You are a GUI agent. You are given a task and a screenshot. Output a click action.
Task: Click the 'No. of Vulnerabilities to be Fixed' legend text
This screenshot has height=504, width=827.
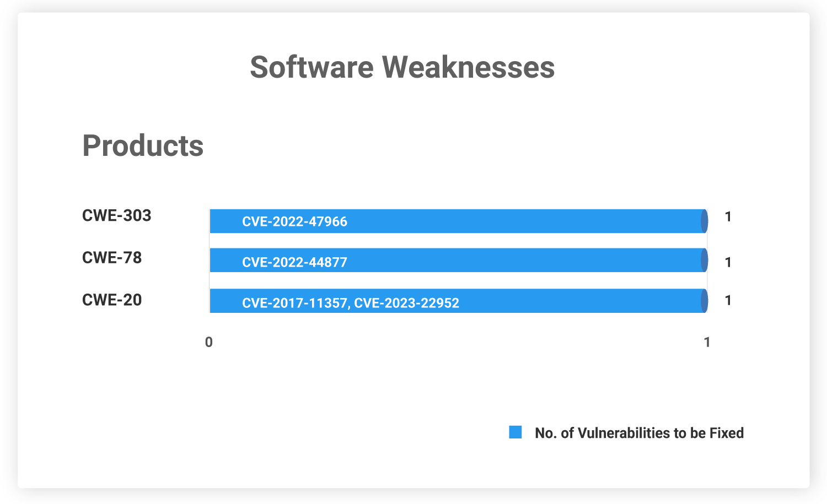pos(639,433)
